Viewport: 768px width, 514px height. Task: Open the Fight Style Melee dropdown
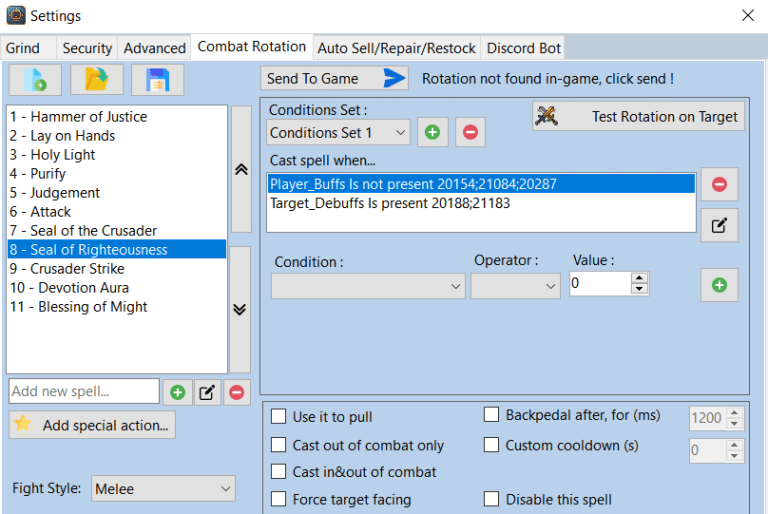(163, 489)
